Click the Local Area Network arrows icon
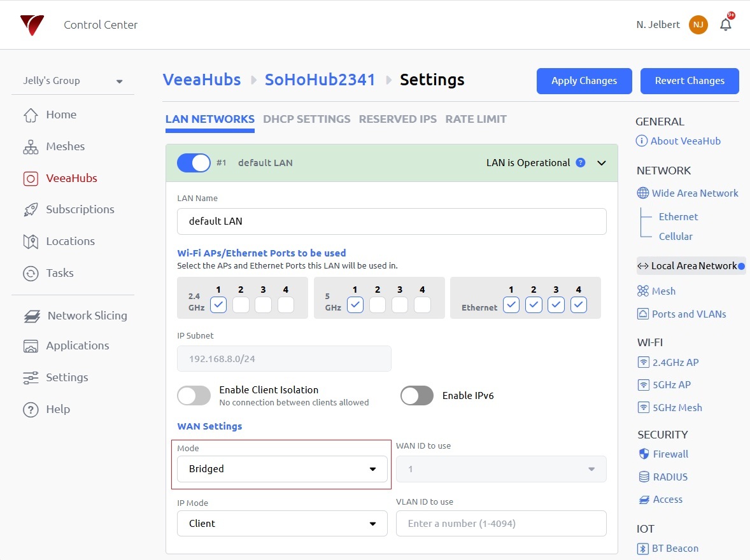Viewport: 750px width, 560px height. click(643, 266)
